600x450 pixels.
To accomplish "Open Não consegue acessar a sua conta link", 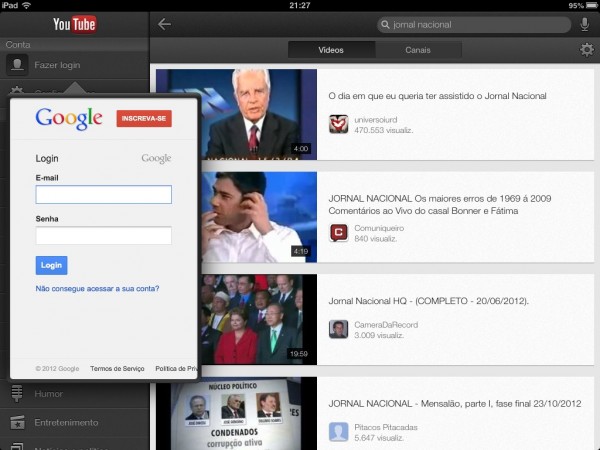I will pos(97,289).
